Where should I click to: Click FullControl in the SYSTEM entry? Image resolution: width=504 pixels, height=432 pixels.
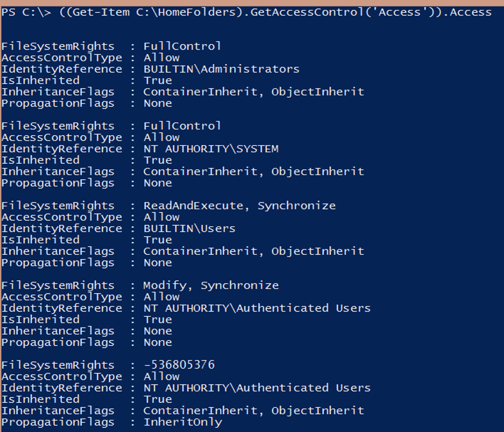tap(182, 126)
